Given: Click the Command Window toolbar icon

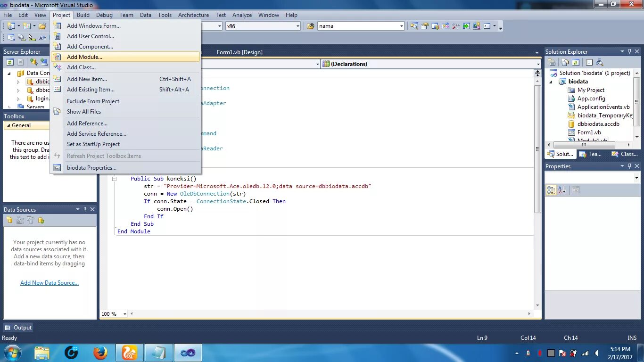Looking at the screenshot, I should 487,26.
